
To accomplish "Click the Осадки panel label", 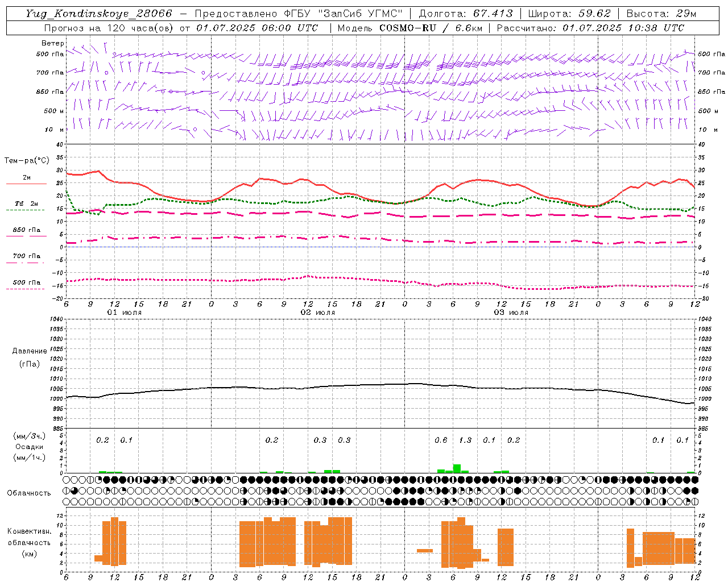I will point(30,447).
